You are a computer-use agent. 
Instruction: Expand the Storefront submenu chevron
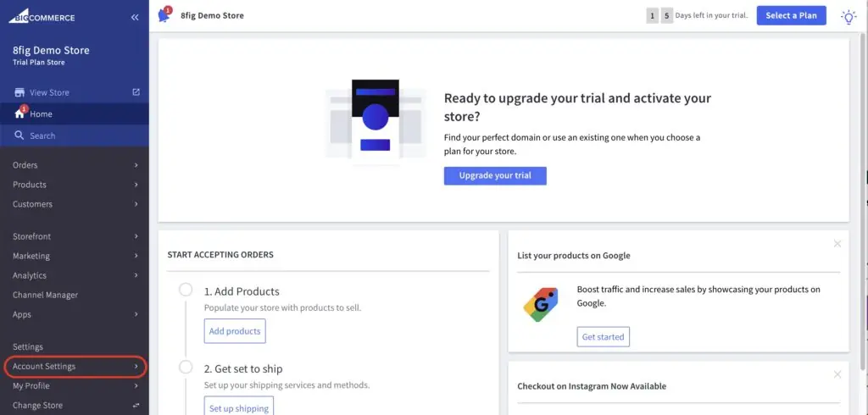click(136, 236)
